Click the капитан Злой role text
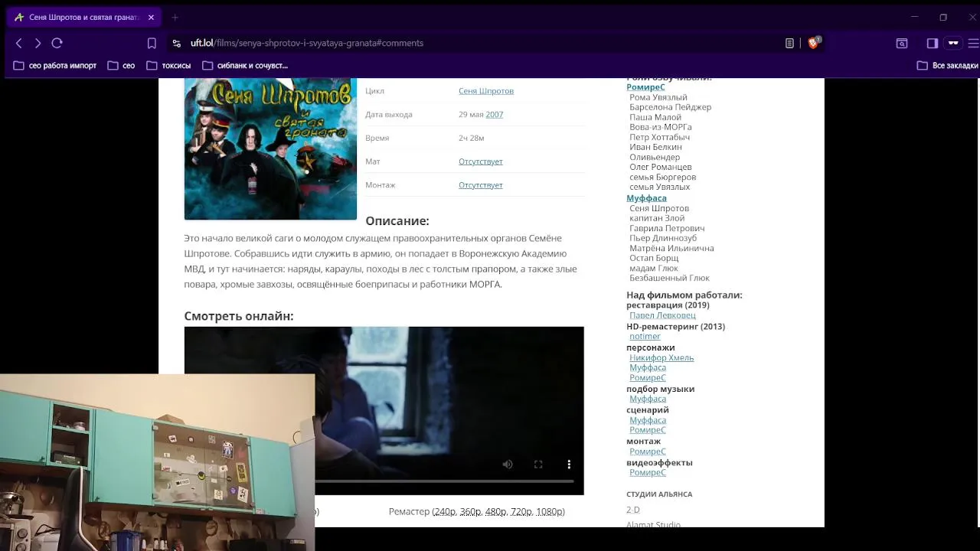Viewport: 980px width, 551px height. click(x=657, y=219)
